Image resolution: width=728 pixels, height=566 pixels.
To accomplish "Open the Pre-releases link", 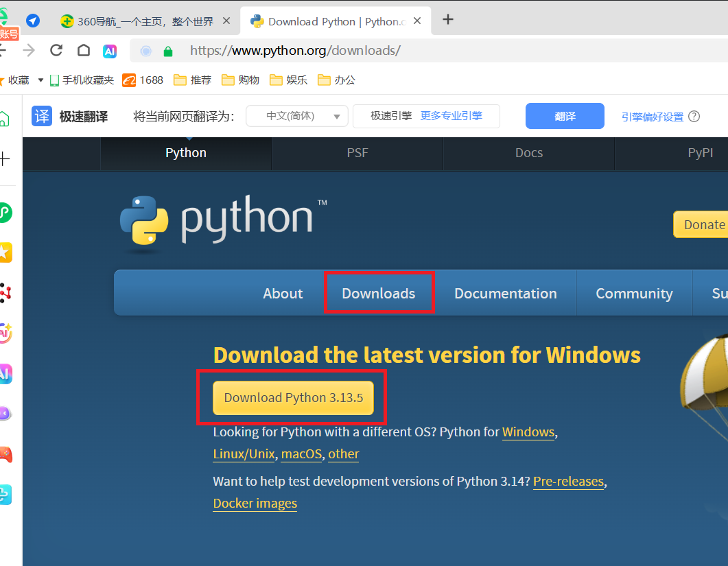I will pos(568,482).
